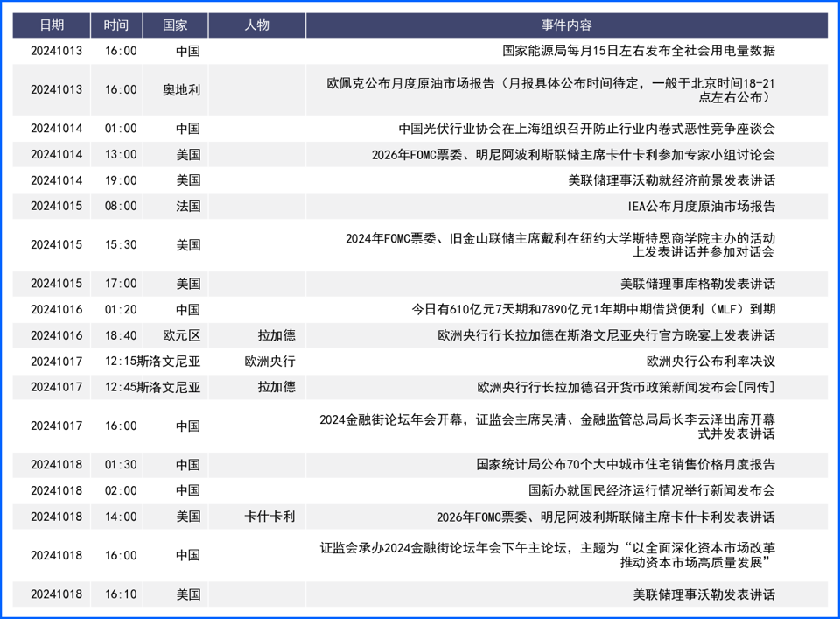Select event text 国家能源局每月15日左右发布全社会用电量数据

click(x=639, y=51)
